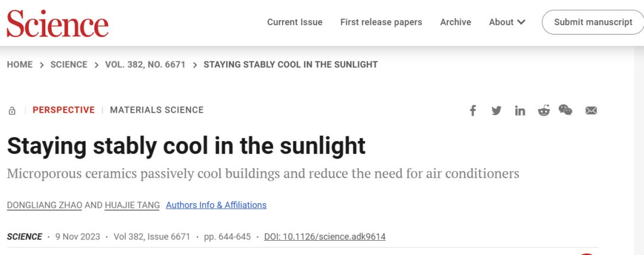Image resolution: width=644 pixels, height=255 pixels.
Task: Go to the Science logo homepage
Action: pyautogui.click(x=57, y=23)
